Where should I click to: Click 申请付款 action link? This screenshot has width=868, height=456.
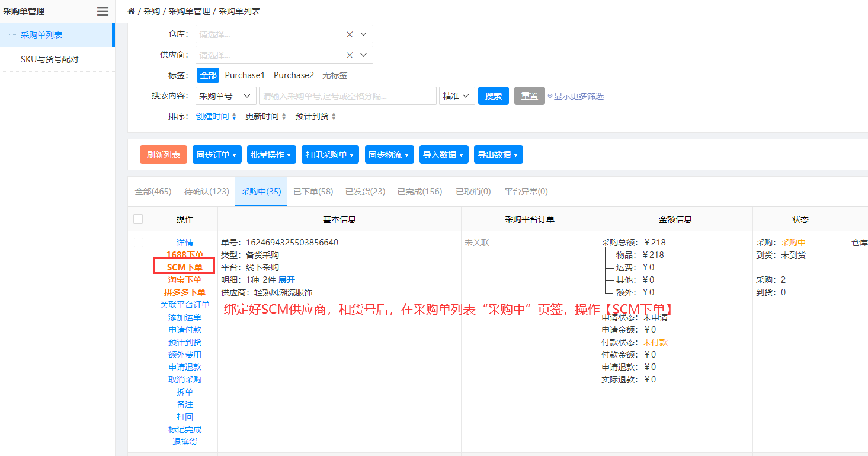(185, 330)
